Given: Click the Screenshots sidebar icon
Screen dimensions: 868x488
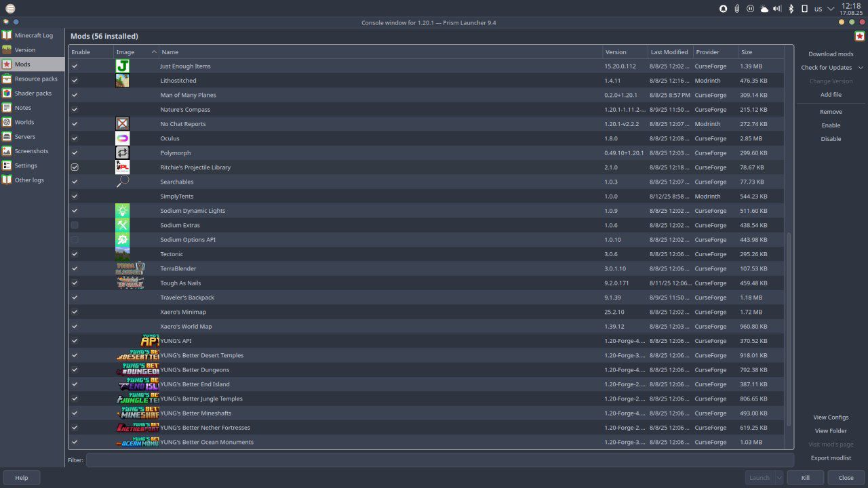Looking at the screenshot, I should (x=7, y=151).
